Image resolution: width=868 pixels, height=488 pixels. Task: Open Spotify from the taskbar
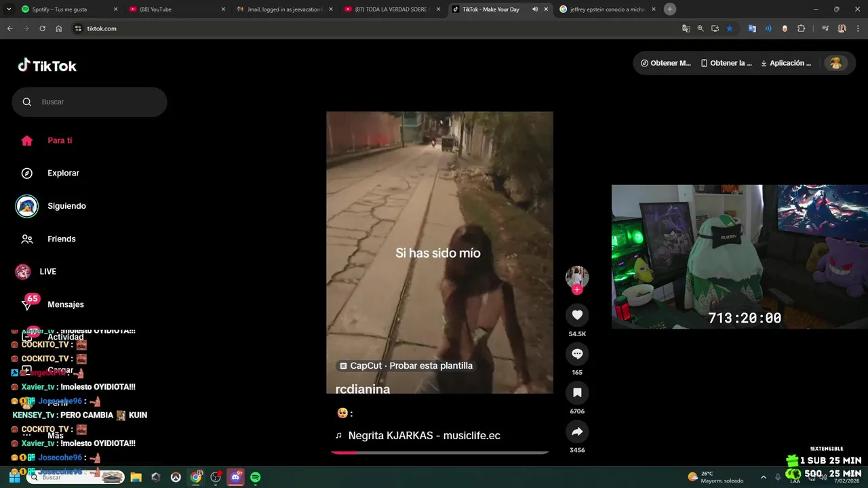256,477
